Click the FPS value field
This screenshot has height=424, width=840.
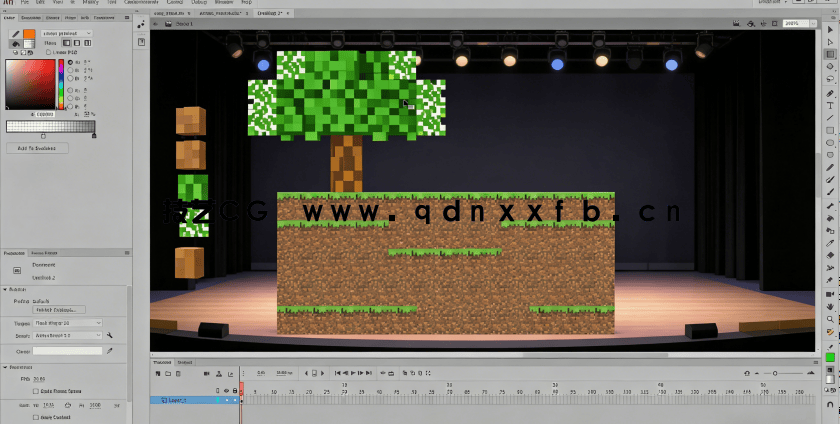(x=39, y=379)
